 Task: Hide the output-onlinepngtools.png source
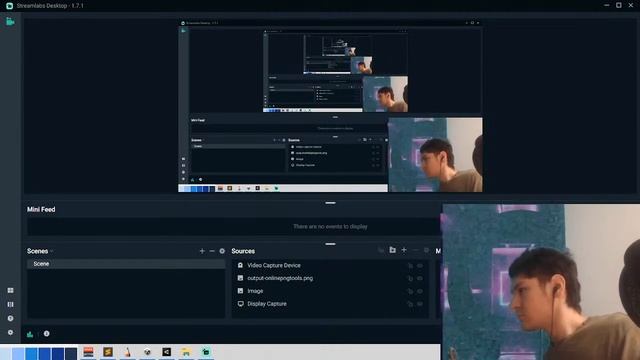[420, 278]
